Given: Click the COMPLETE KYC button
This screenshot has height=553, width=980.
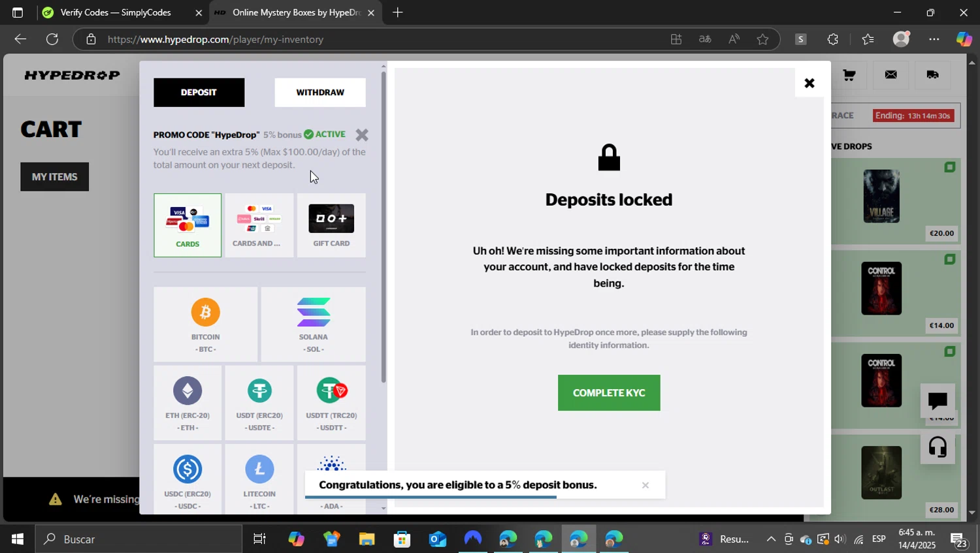Looking at the screenshot, I should point(609,392).
